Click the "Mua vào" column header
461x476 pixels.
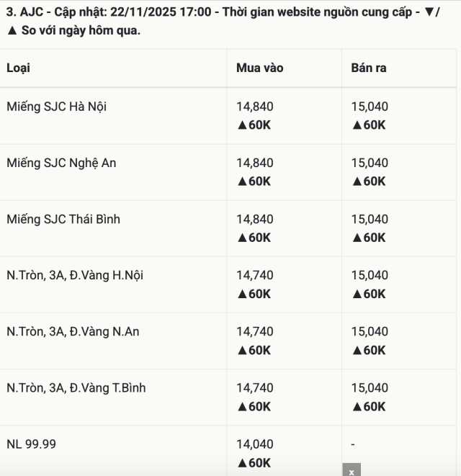(x=259, y=68)
